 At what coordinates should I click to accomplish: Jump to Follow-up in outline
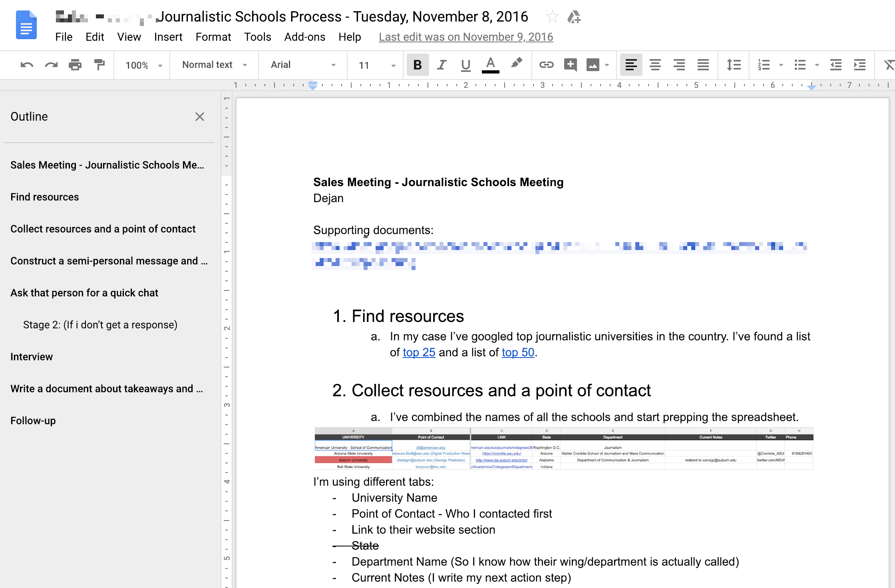click(x=33, y=421)
